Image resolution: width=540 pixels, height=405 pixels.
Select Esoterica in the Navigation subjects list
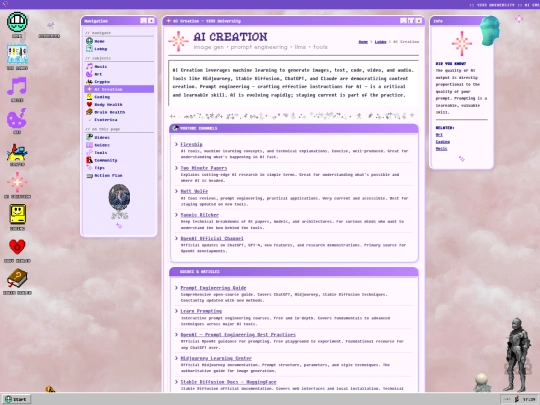119,120
